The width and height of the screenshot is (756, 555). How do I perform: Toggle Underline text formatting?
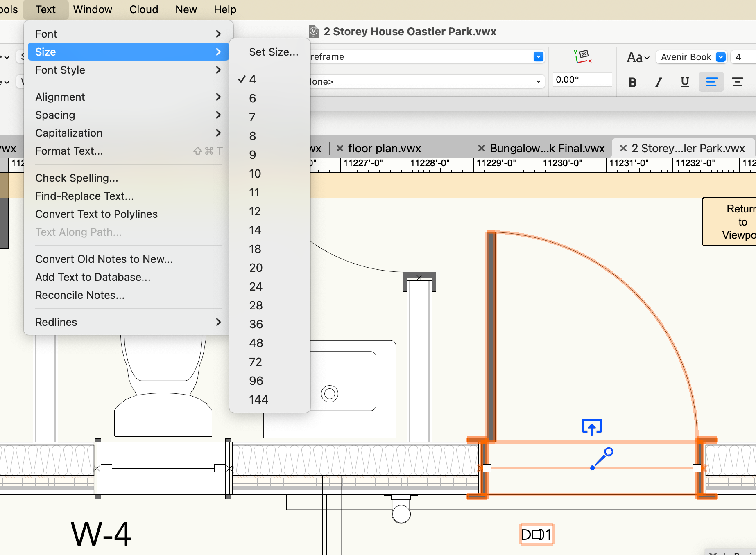click(x=685, y=82)
